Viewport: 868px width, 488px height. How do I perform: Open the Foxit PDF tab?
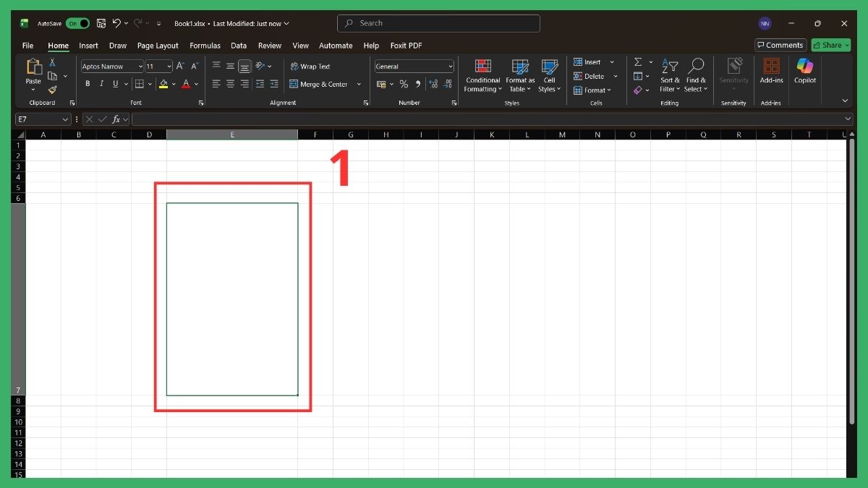click(406, 45)
